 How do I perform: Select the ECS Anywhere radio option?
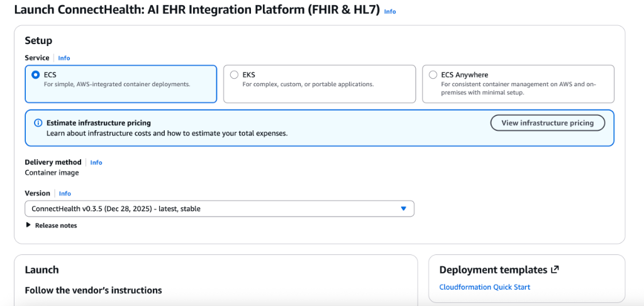coord(433,74)
